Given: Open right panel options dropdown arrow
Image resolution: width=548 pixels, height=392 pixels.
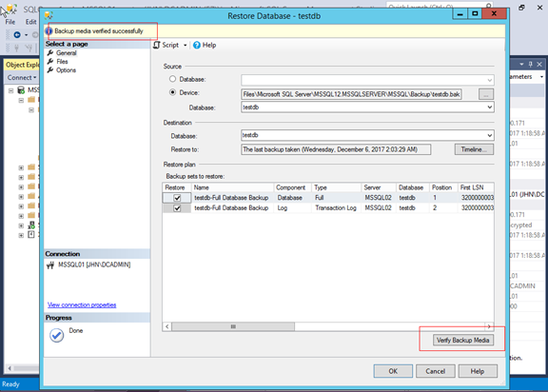Looking at the screenshot, I should (521, 65).
